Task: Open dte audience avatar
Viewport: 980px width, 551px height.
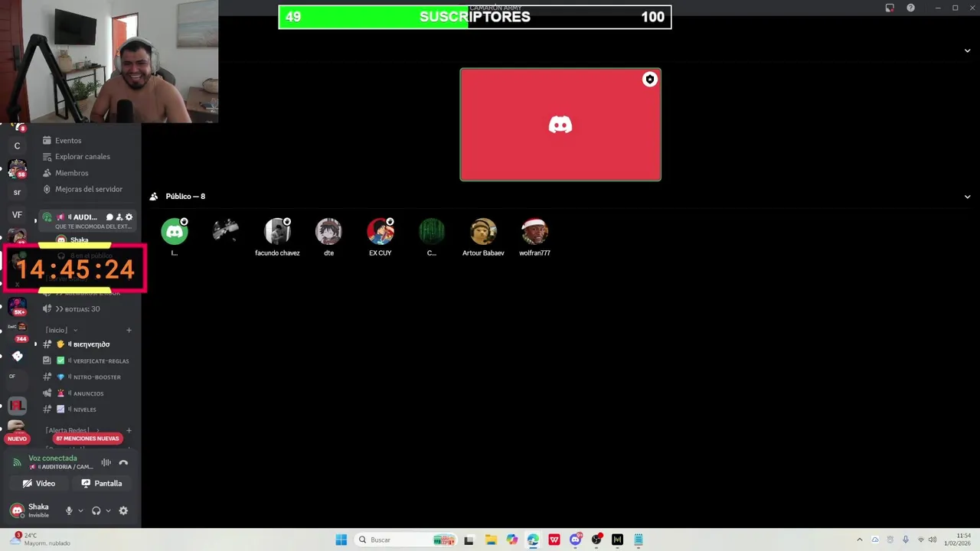Action: pyautogui.click(x=328, y=231)
